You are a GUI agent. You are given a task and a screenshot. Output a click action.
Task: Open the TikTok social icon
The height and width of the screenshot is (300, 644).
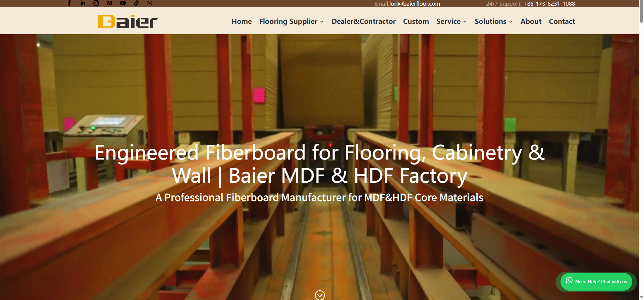tap(136, 3)
